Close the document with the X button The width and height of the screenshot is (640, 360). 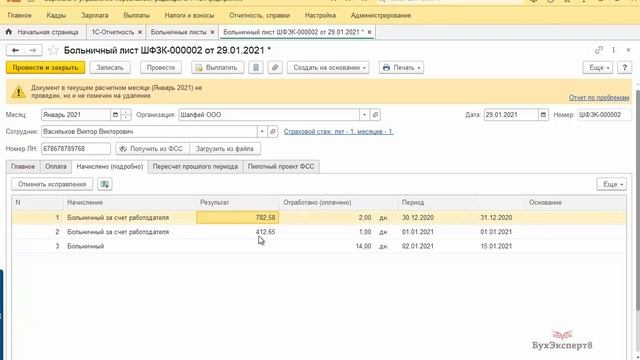point(628,50)
